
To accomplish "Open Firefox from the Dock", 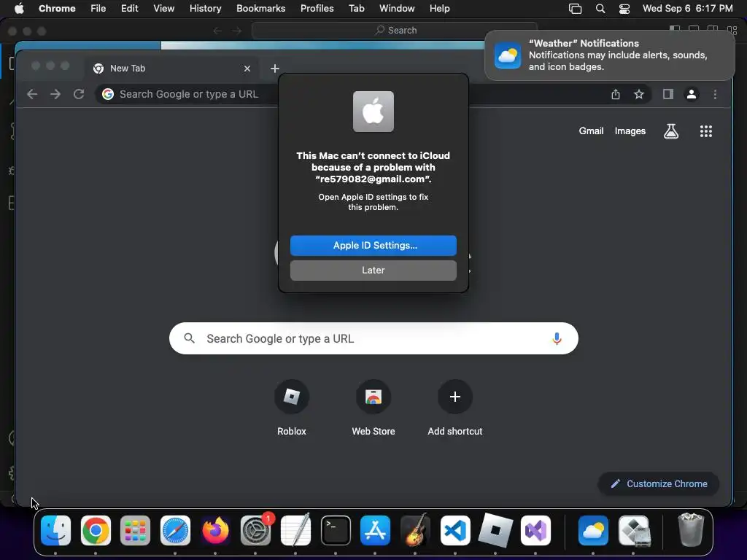I will pyautogui.click(x=215, y=531).
